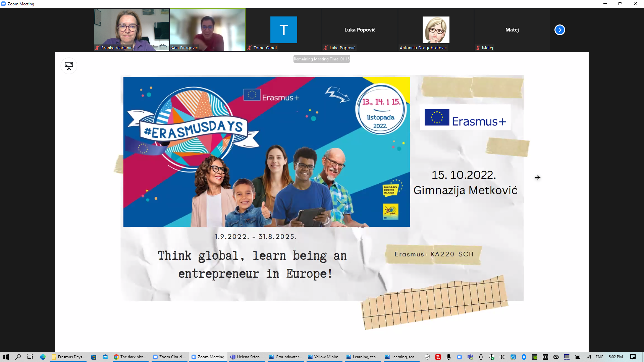Switch to Chrome 'The dark hist...' window

(x=130, y=357)
